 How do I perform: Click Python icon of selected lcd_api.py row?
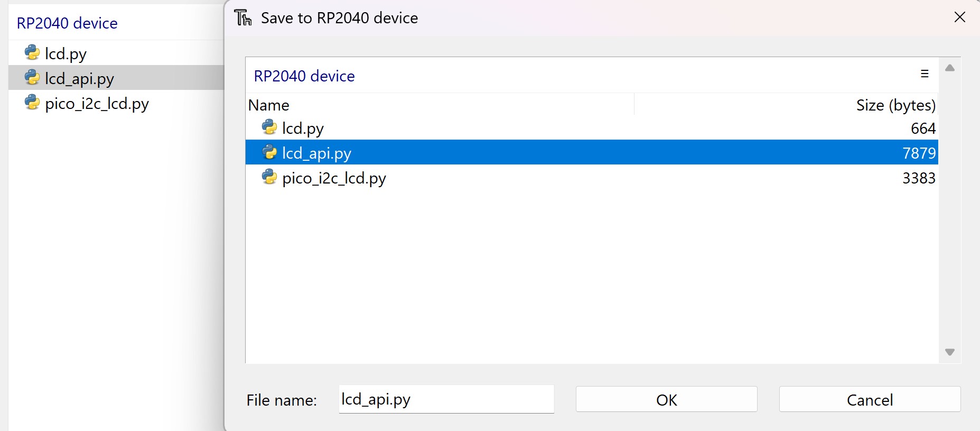[269, 152]
